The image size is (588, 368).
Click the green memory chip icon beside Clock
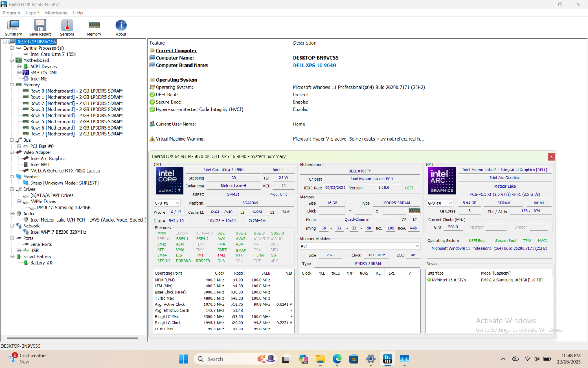click(414, 211)
